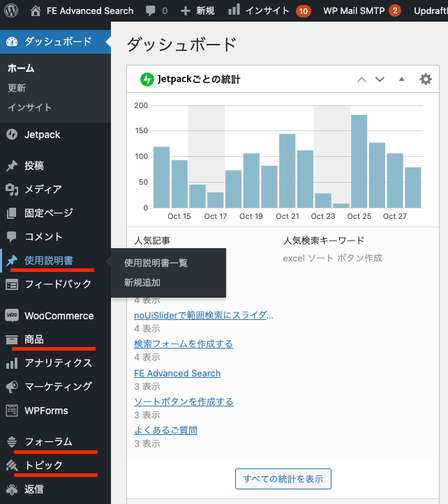Click the tallest bar at Oct 25
The image size is (448, 504).
click(359, 161)
